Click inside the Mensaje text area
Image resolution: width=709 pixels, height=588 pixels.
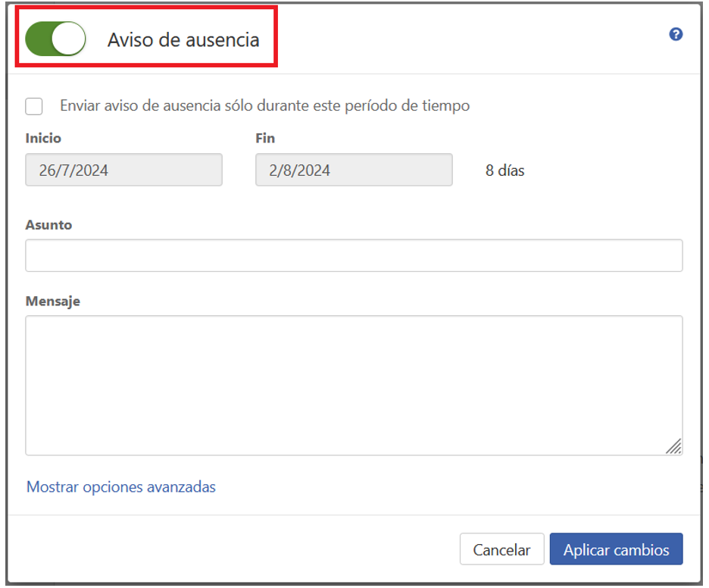click(354, 385)
